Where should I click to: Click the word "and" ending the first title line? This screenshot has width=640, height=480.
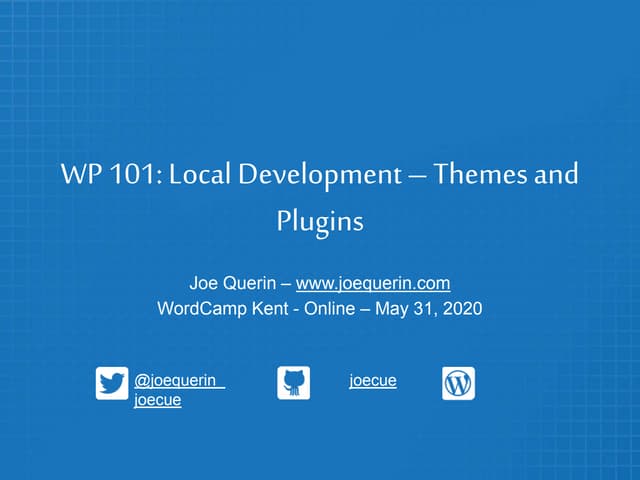[557, 175]
